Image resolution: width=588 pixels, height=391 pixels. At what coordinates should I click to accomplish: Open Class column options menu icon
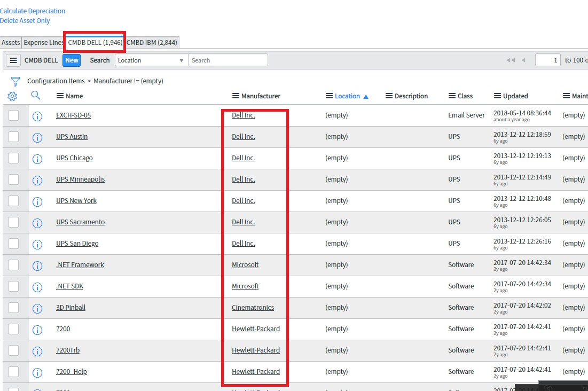[x=452, y=96]
